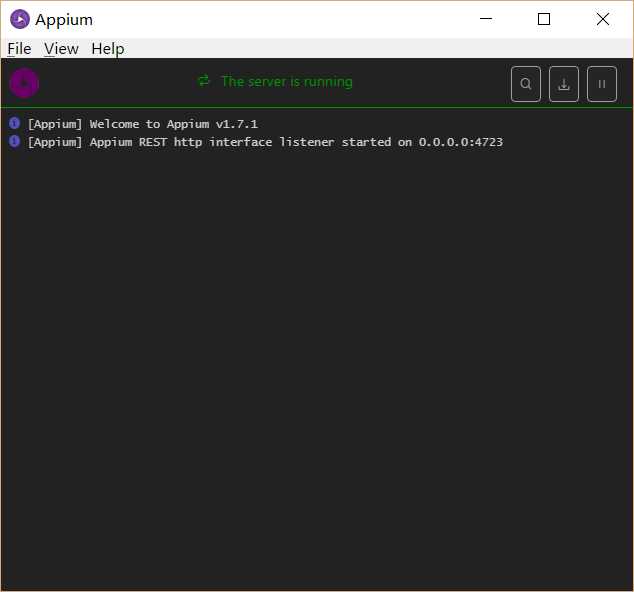Screen dimensions: 634x592
Task: Click the purple Appium logo in the toolbar
Action: (24, 83)
